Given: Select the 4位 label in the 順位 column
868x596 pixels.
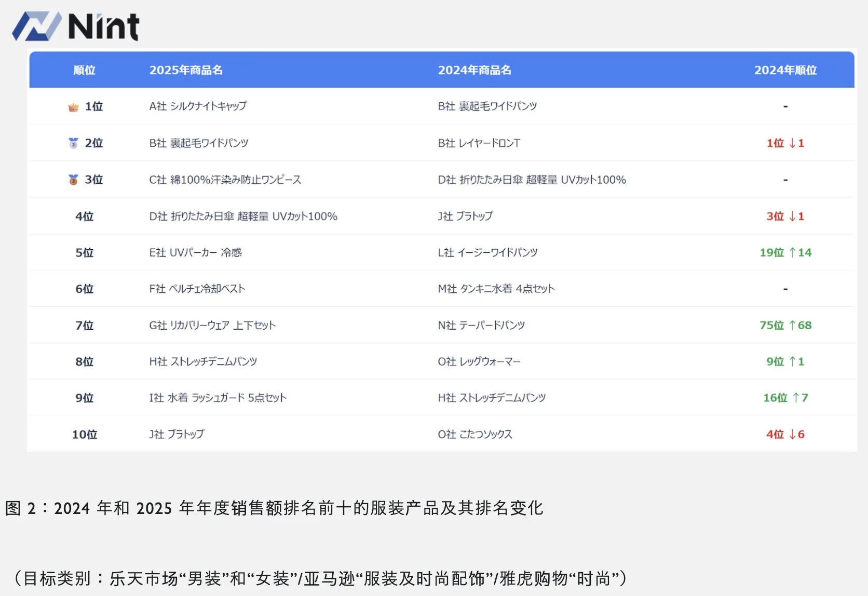Looking at the screenshot, I should click(85, 216).
